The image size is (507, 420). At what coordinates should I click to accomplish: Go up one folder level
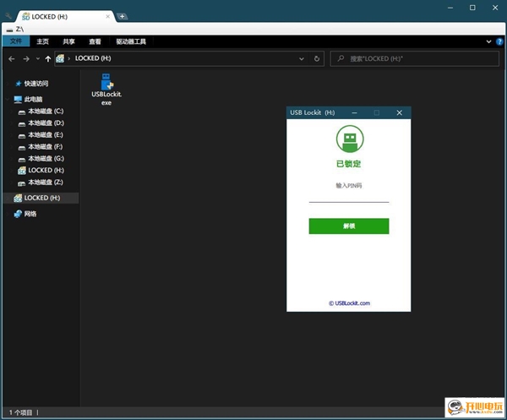tap(48, 59)
